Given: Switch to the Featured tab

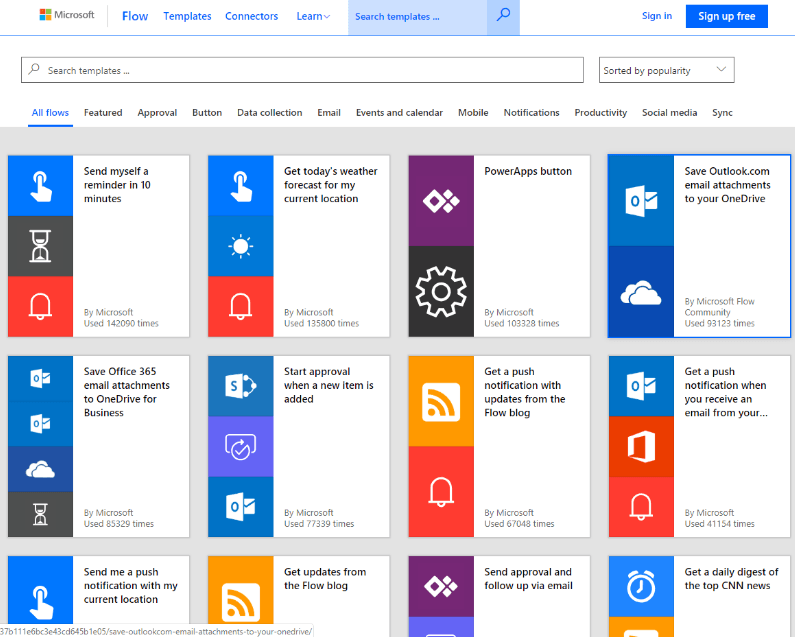Looking at the screenshot, I should [103, 113].
